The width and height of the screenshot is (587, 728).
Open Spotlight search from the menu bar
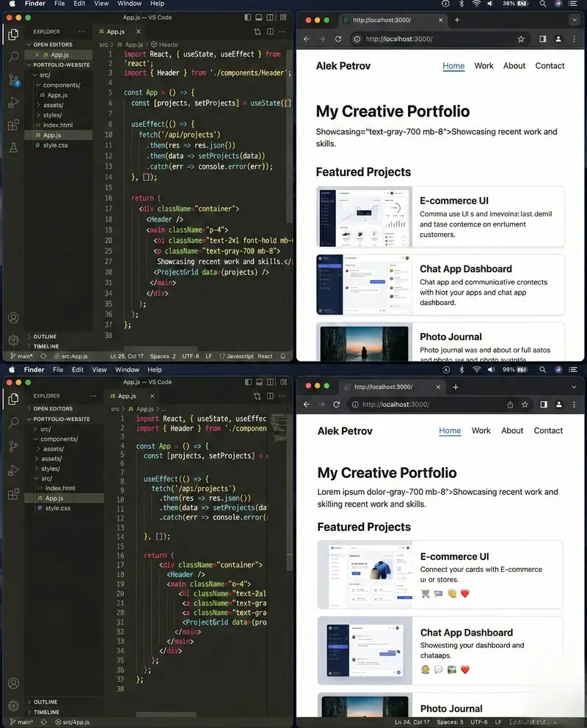(542, 3)
